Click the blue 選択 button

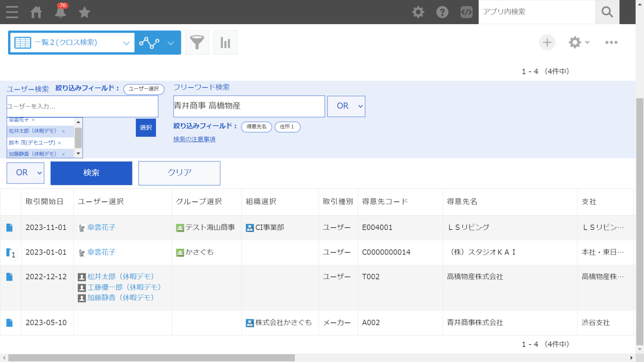[x=146, y=128]
